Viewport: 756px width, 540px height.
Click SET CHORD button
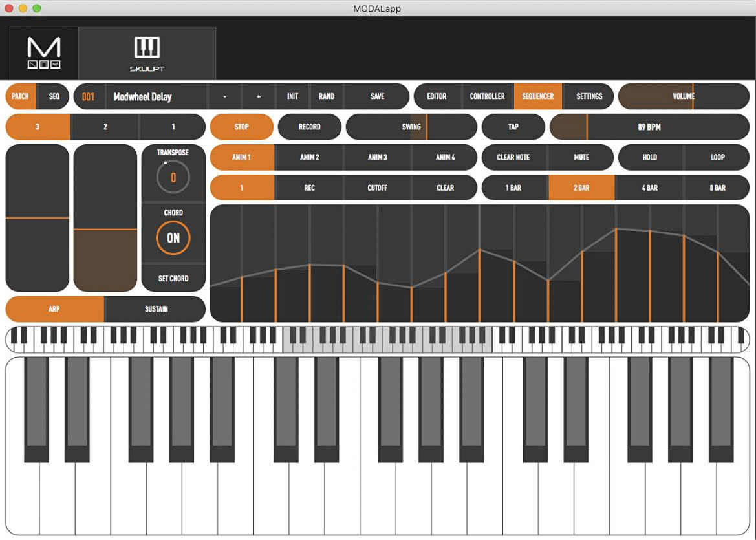tap(173, 278)
